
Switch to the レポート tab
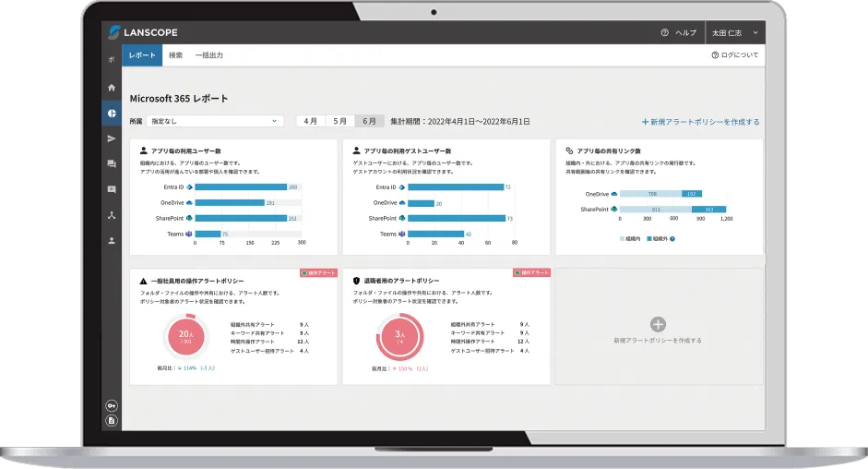pos(142,54)
